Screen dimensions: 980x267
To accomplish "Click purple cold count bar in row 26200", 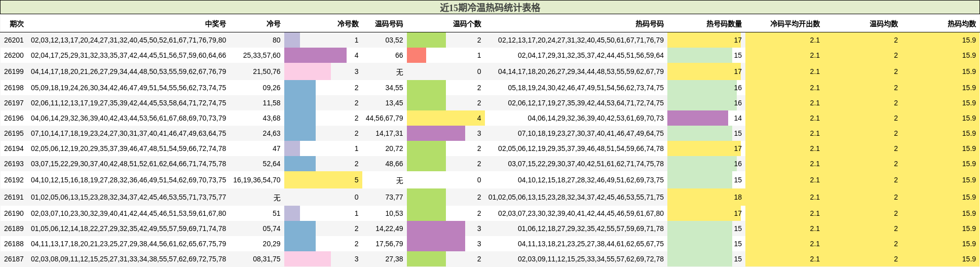I will pyautogui.click(x=315, y=55).
